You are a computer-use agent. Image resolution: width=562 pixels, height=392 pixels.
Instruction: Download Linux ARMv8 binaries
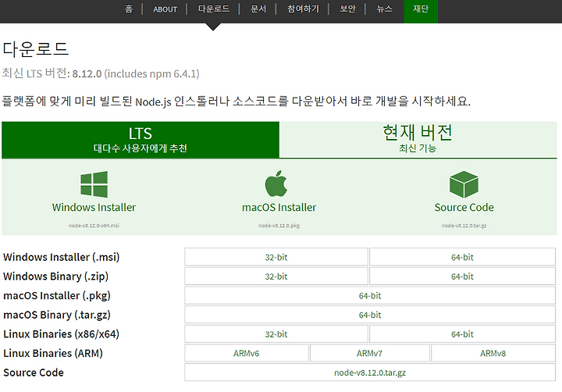coord(493,353)
